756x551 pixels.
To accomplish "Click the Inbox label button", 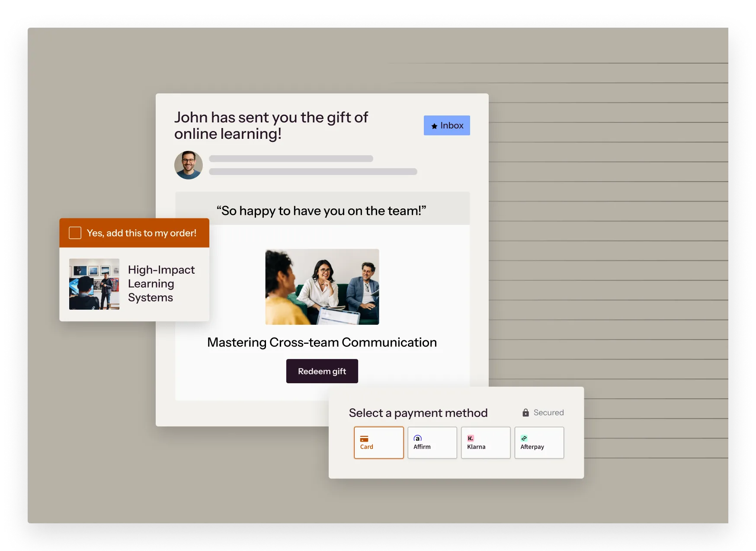I will (x=447, y=125).
